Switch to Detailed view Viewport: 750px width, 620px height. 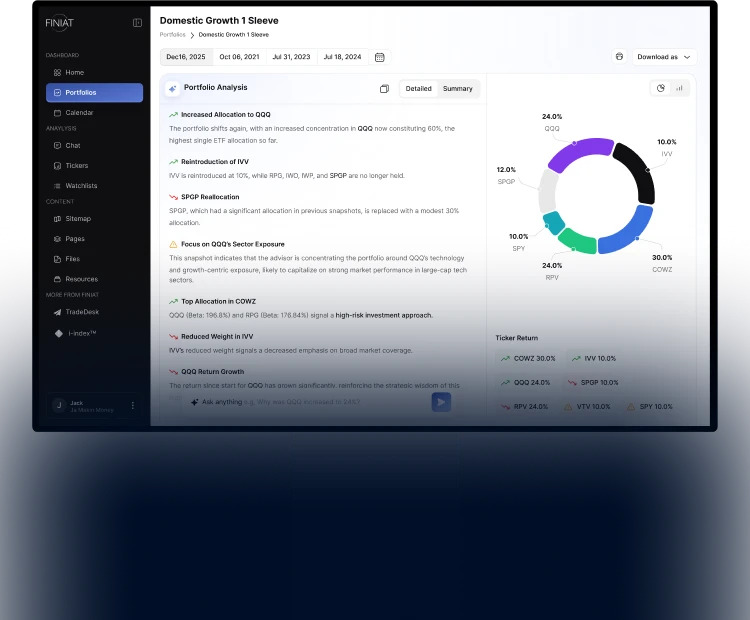point(419,89)
